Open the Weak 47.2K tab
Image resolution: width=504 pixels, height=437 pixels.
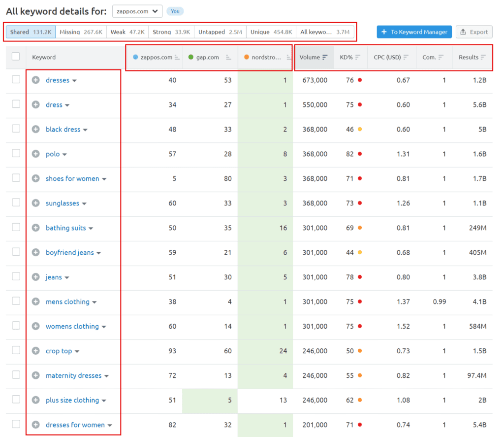pyautogui.click(x=127, y=32)
